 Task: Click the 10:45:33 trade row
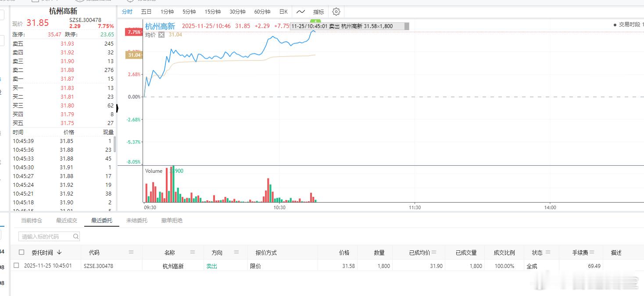[62, 158]
